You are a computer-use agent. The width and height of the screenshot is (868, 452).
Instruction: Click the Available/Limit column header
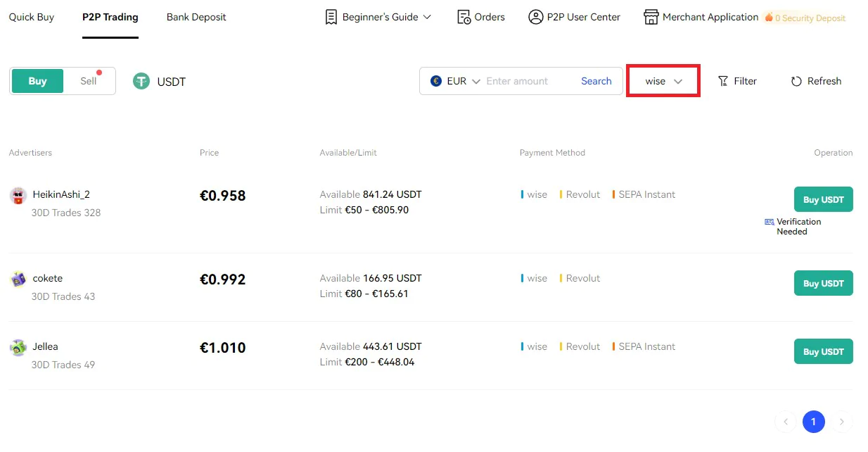(348, 153)
